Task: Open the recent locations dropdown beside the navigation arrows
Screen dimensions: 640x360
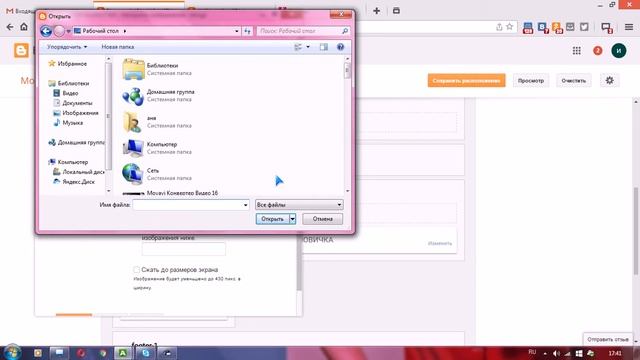Action: coord(68,31)
